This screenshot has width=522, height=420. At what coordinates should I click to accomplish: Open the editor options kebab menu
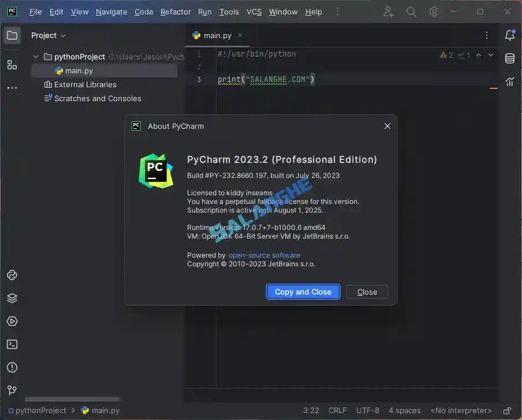click(x=486, y=35)
